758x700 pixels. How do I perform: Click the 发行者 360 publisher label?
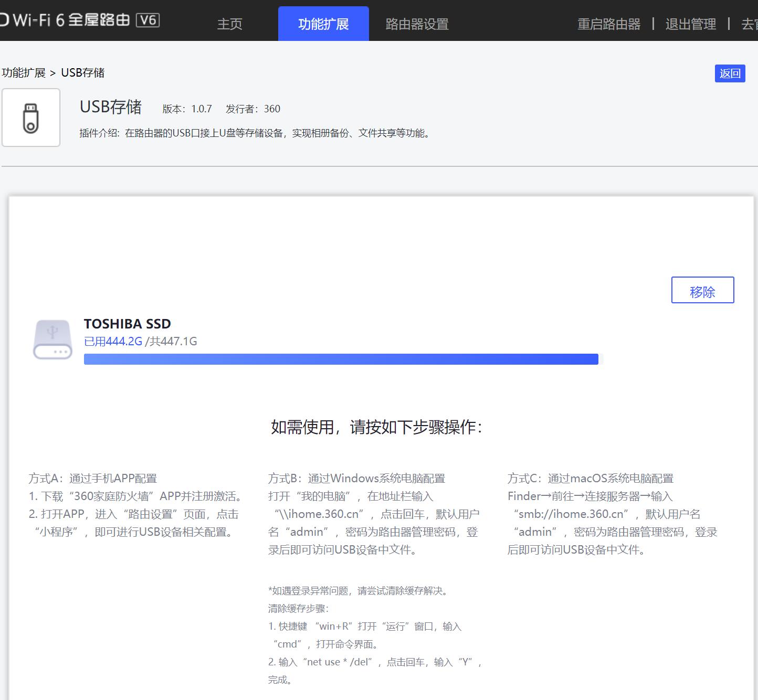click(252, 109)
